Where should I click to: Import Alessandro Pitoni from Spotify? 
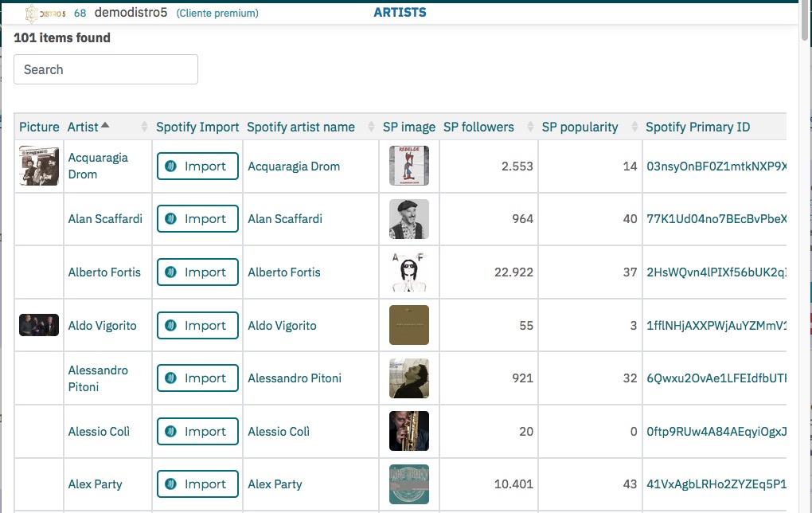click(x=197, y=378)
